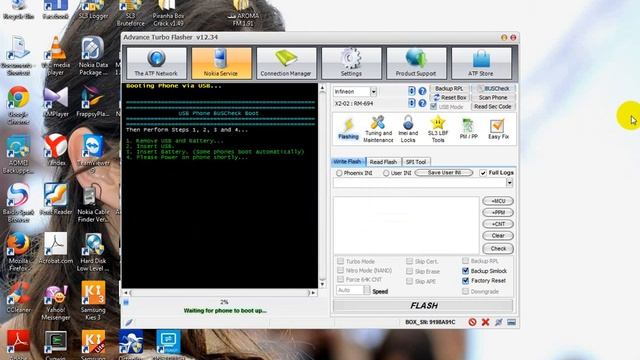The height and width of the screenshot is (360, 640).
Task: Enable the Turbo Mode checkbox
Action: click(x=340, y=261)
